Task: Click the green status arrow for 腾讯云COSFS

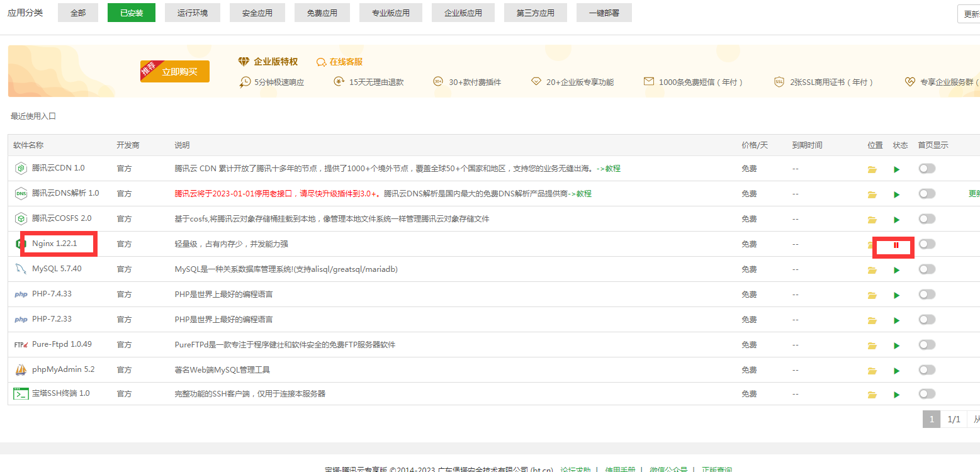Action: pyautogui.click(x=896, y=220)
